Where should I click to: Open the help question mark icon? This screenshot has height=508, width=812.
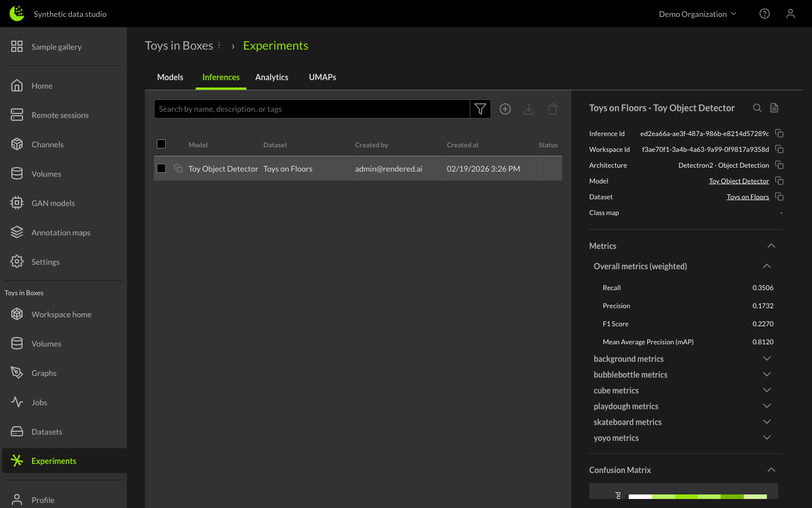click(765, 14)
